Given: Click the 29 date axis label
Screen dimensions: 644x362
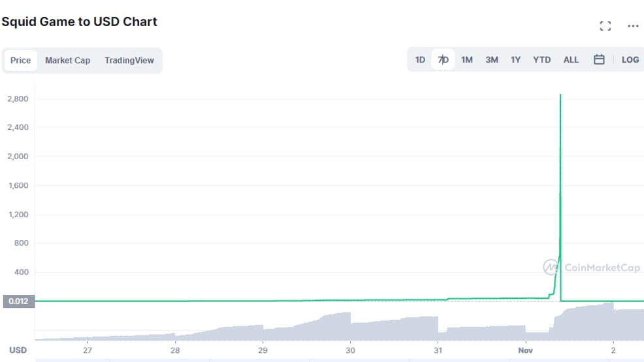Looking at the screenshot, I should click(x=263, y=350).
